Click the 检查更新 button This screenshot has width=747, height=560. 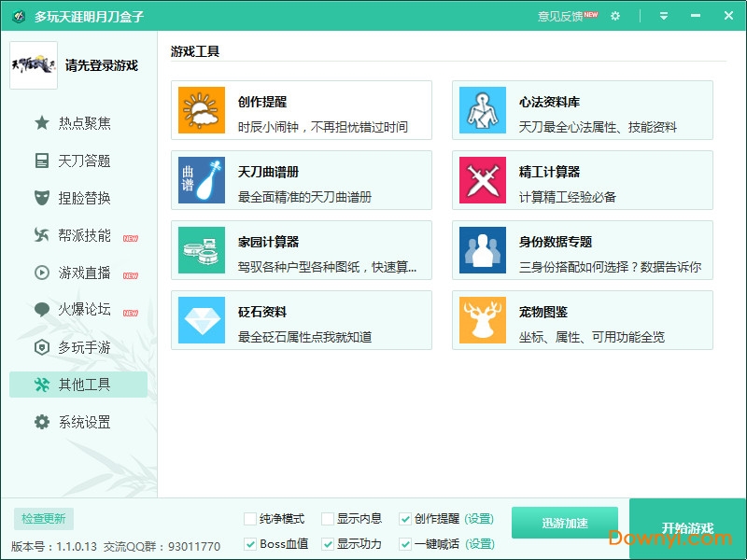(x=44, y=519)
